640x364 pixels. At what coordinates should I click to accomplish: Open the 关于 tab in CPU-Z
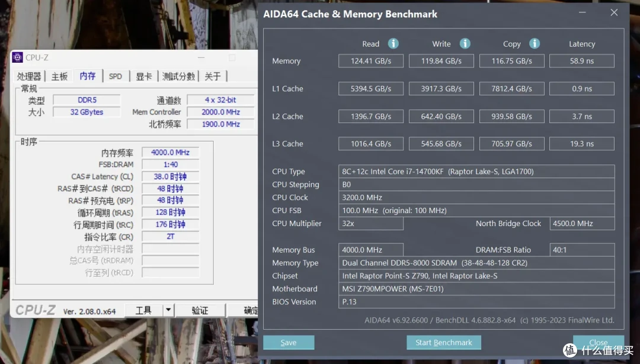pyautogui.click(x=213, y=76)
